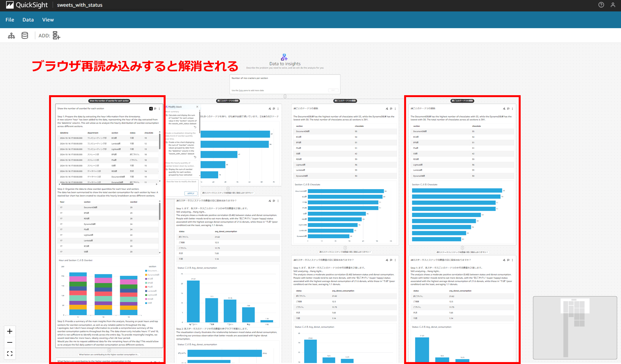The image size is (621, 364).
Task: Undo the line chart summary step
Action: pos(195,157)
